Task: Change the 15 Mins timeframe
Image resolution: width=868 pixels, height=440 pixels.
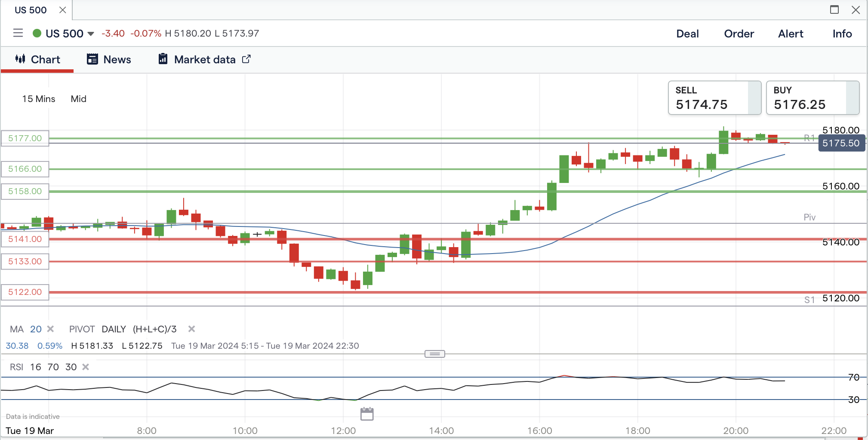Action: tap(39, 99)
